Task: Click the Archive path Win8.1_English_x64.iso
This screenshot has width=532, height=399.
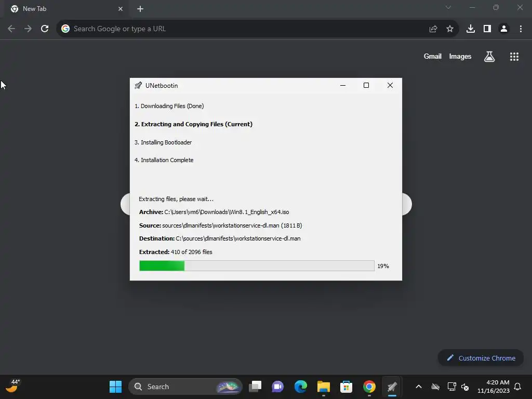Action: [227, 212]
